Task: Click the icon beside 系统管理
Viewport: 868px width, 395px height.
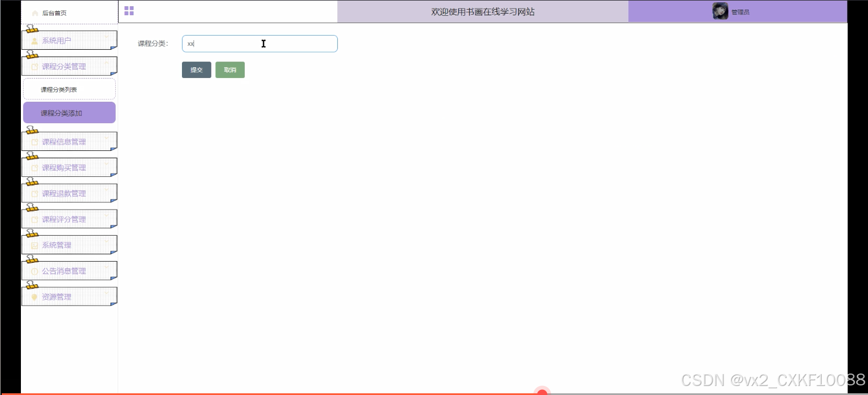Action: point(34,245)
